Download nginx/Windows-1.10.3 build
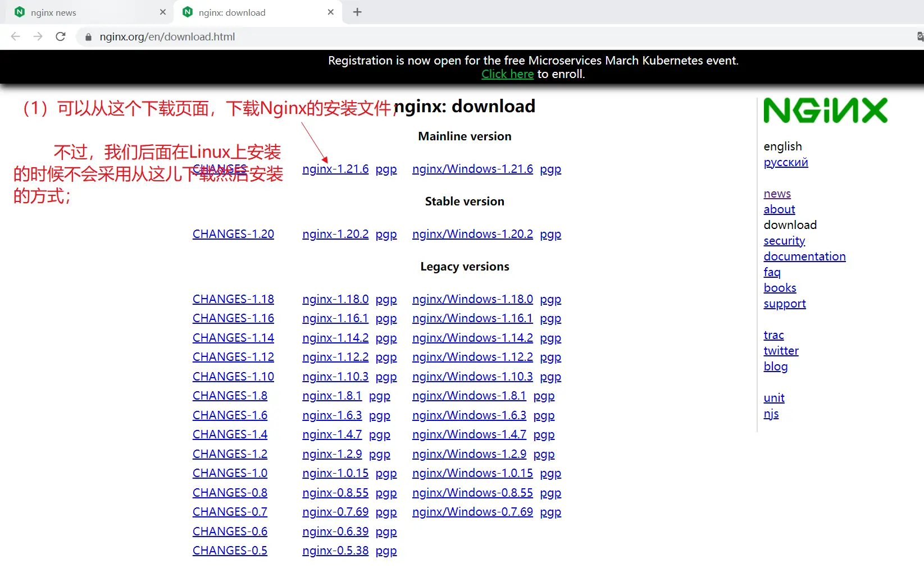Screen dimensions: 924x573 tap(472, 377)
